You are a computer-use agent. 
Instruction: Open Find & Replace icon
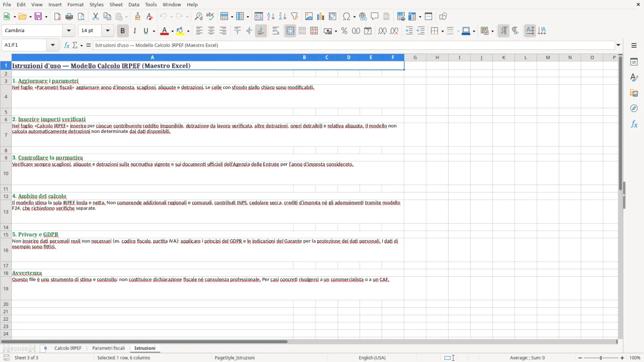[199, 17]
